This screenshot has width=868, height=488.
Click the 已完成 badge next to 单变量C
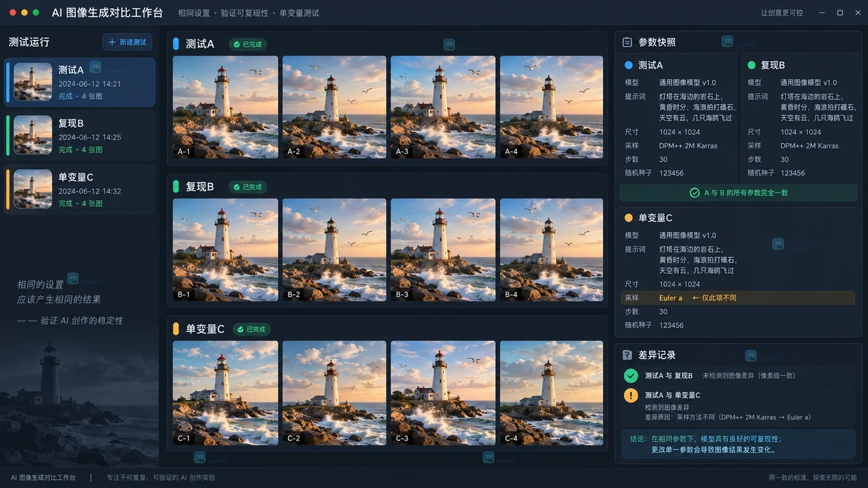[252, 329]
